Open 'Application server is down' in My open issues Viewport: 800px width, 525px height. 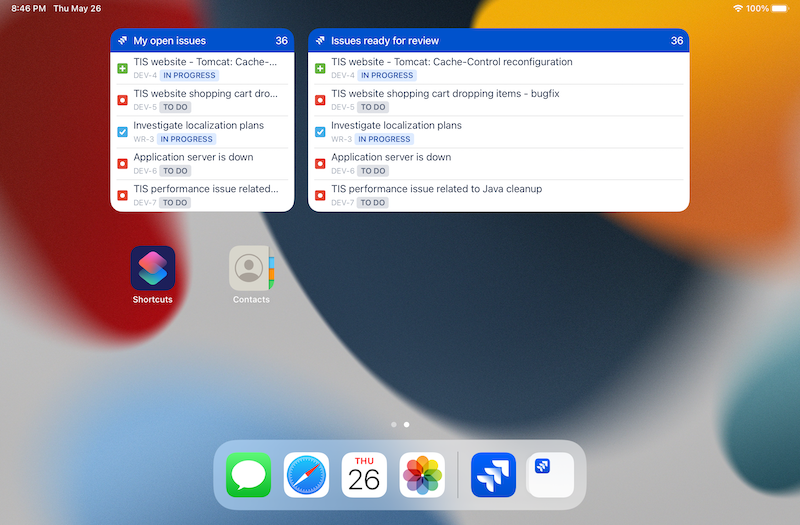click(x=193, y=157)
